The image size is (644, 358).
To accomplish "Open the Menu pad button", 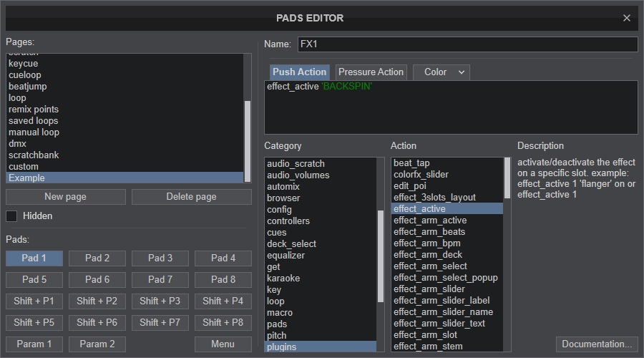I will click(x=223, y=344).
